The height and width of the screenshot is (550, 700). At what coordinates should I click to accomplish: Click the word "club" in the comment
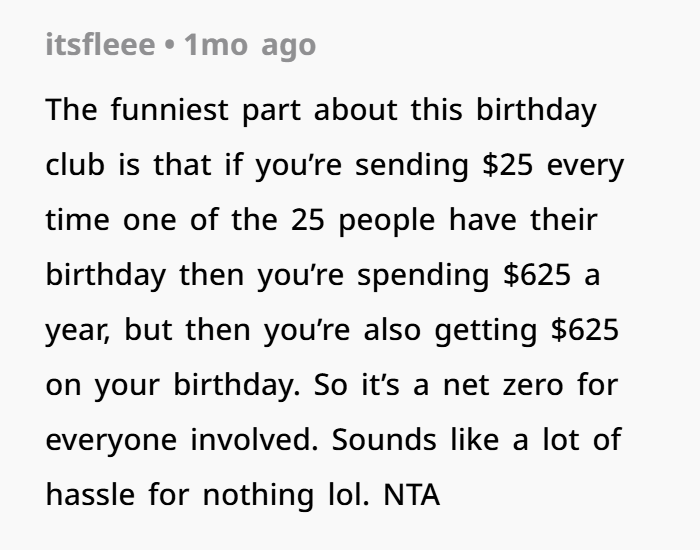click(76, 164)
